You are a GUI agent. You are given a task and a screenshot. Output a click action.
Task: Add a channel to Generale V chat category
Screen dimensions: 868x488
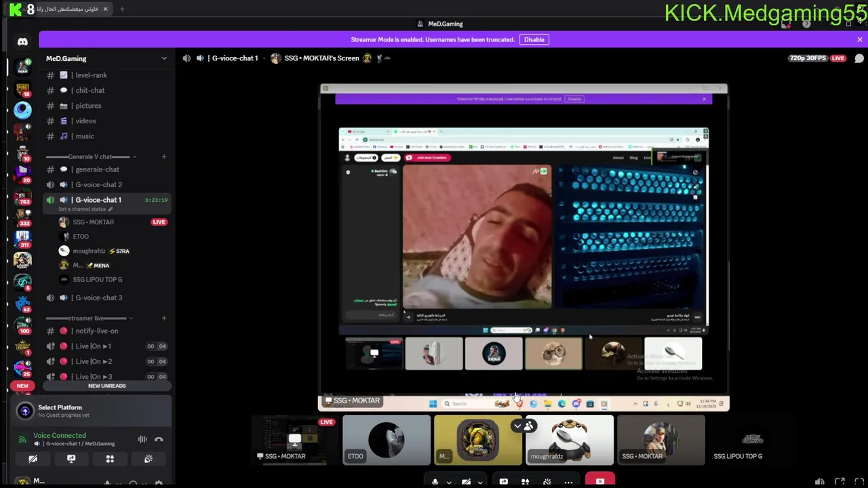coord(163,157)
